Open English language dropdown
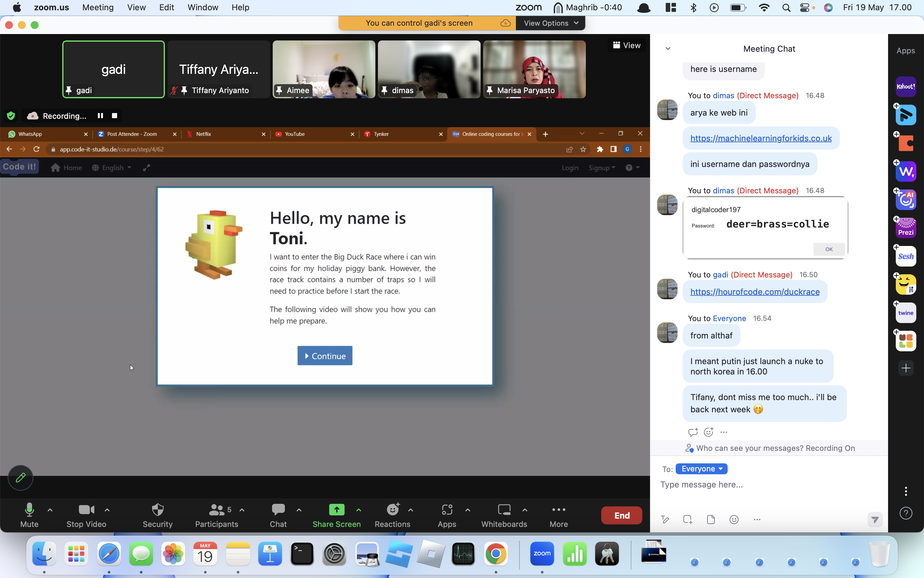 click(x=112, y=168)
